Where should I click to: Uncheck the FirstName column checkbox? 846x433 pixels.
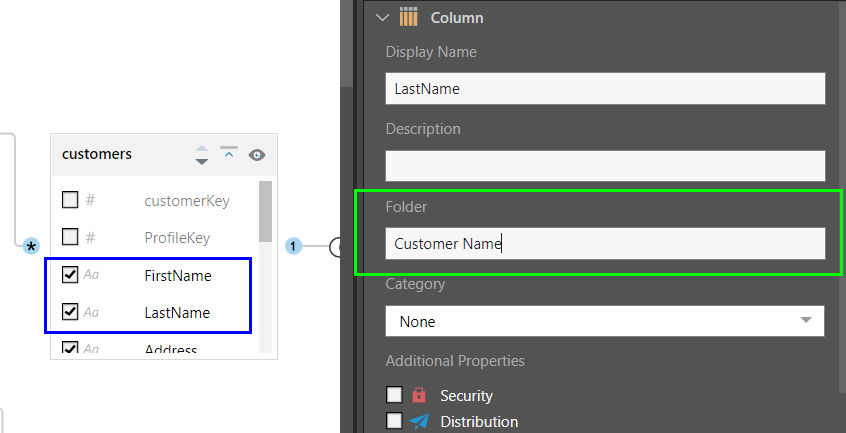(x=70, y=275)
